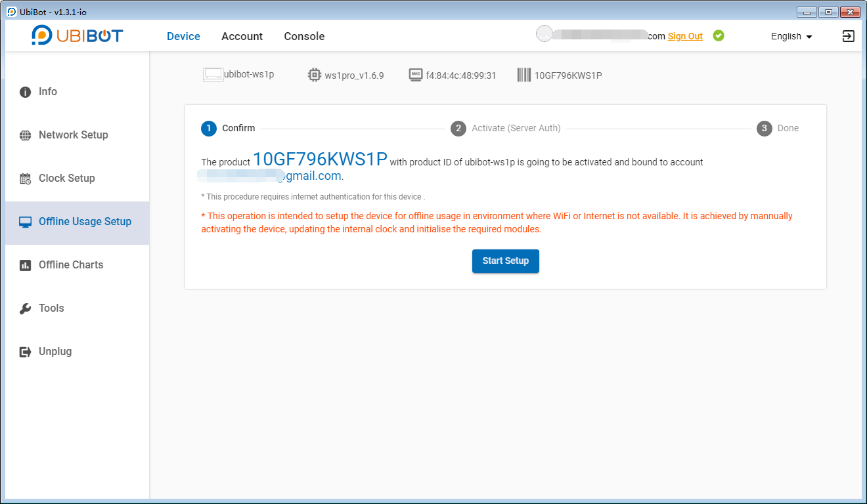867x504 pixels.
Task: Open Clock Setup in sidebar
Action: click(x=77, y=178)
